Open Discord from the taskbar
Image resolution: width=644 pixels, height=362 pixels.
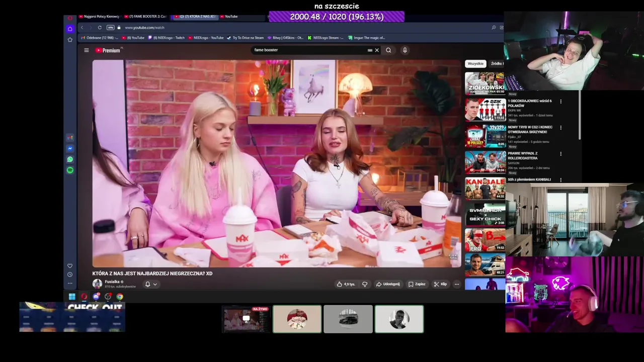click(x=96, y=297)
